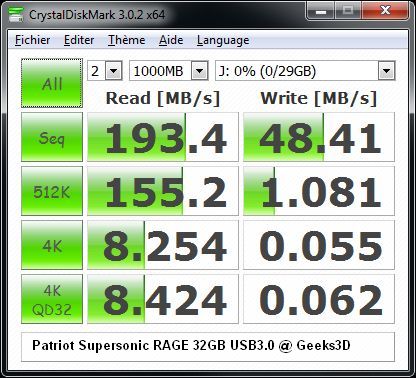
Task: Minimize the CrystalDiskMark window
Action: [x=320, y=11]
